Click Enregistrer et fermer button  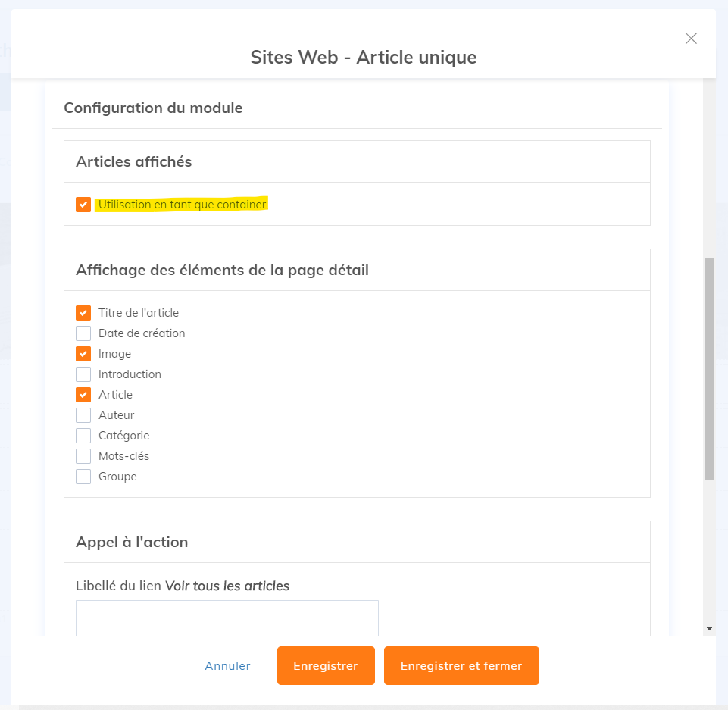click(461, 666)
